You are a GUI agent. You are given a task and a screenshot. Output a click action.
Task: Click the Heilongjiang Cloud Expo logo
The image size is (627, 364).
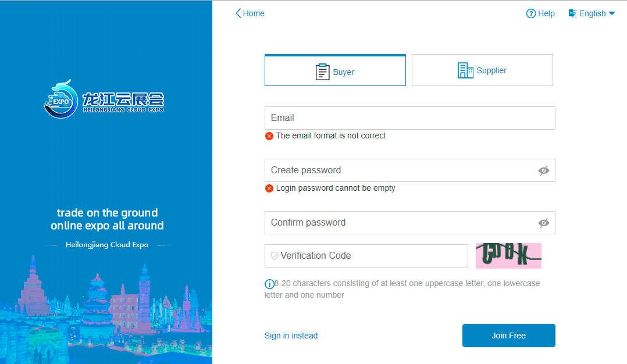coord(104,99)
